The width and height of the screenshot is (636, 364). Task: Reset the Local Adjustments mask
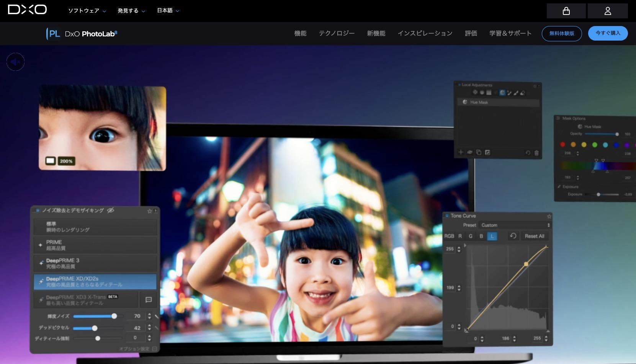pyautogui.click(x=528, y=153)
